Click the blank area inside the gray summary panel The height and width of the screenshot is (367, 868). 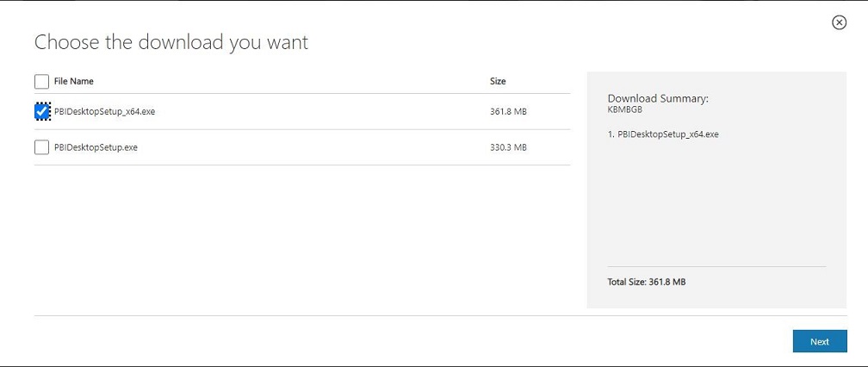[x=716, y=205]
